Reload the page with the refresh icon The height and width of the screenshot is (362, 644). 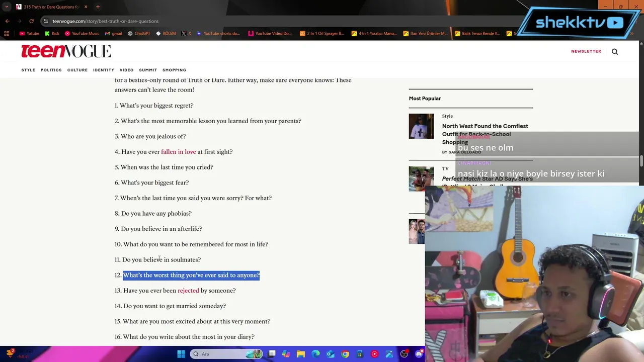tap(31, 21)
